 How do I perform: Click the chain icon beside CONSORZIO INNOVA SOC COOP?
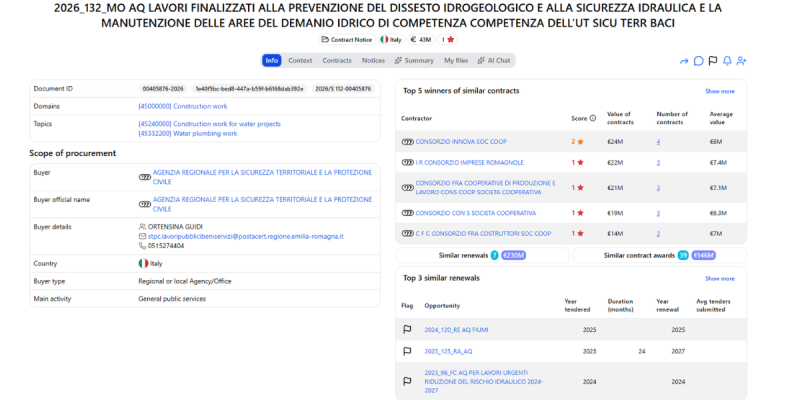point(408,142)
